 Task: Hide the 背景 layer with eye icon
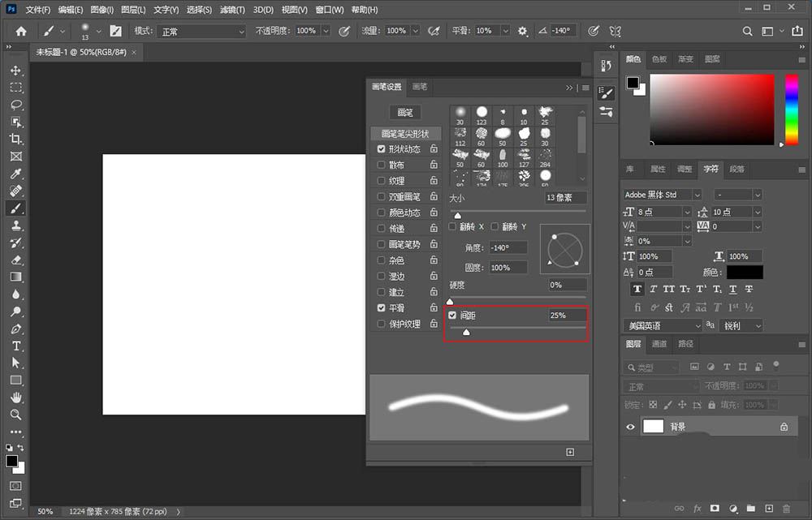[x=630, y=427]
